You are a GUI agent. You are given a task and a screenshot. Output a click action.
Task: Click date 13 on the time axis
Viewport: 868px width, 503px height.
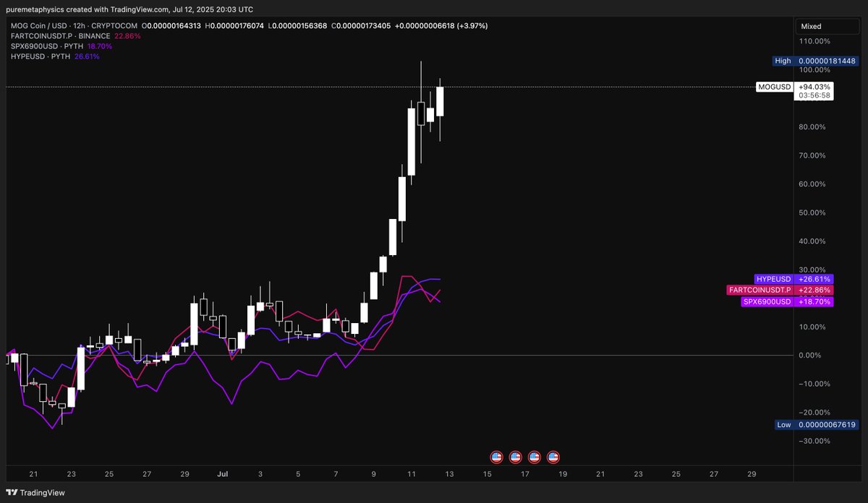[x=449, y=474]
